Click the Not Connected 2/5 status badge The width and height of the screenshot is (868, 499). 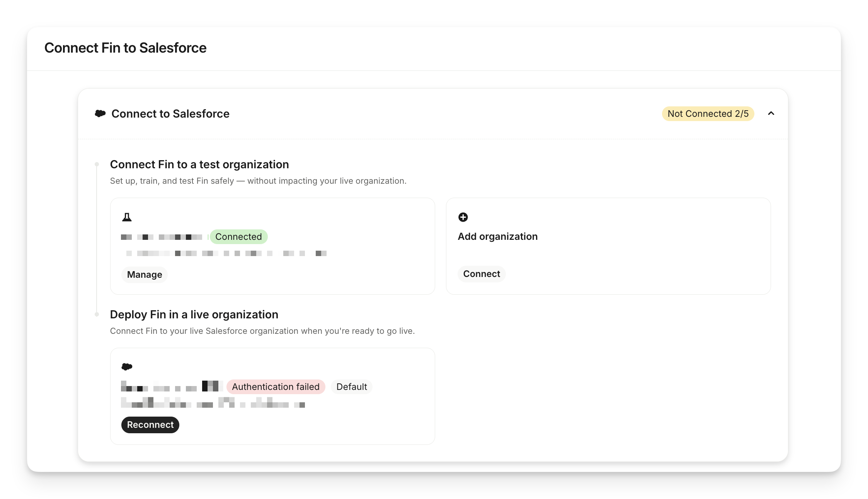708,114
